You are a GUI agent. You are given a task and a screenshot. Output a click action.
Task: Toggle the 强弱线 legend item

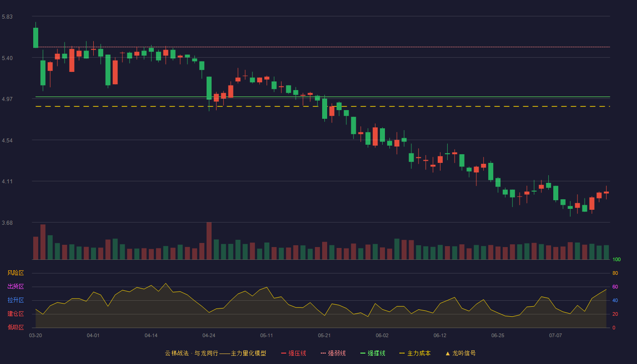click(333, 353)
